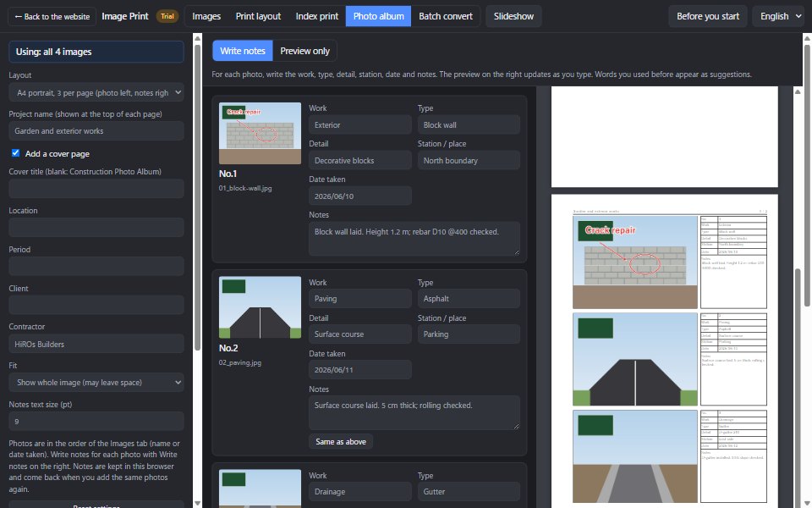This screenshot has width=812, height=508.
Task: Switch to Write notes mode
Action: [243, 51]
